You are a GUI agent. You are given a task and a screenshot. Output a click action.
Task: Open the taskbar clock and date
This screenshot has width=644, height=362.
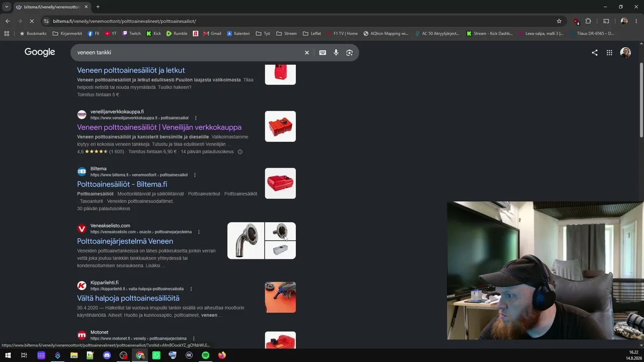[x=633, y=355]
